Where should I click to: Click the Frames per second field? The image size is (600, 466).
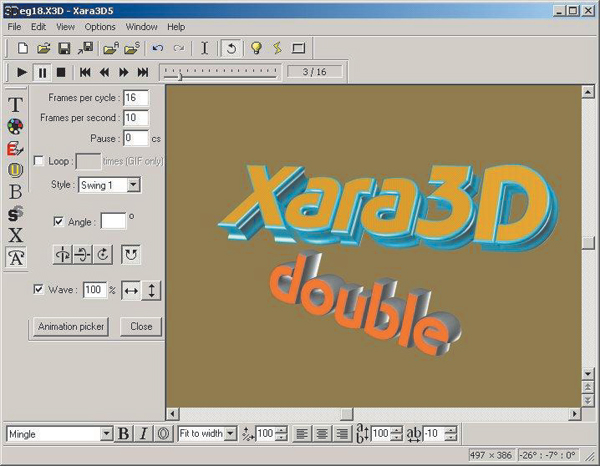pyautogui.click(x=136, y=118)
